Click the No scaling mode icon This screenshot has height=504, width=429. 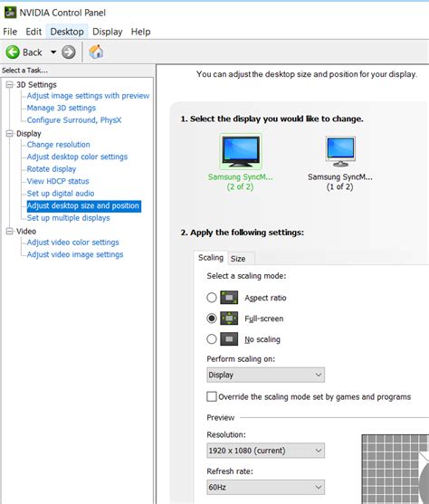(x=229, y=339)
